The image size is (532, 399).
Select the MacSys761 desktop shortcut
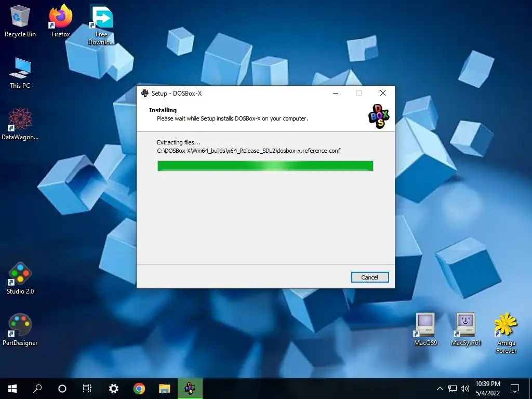tap(466, 329)
